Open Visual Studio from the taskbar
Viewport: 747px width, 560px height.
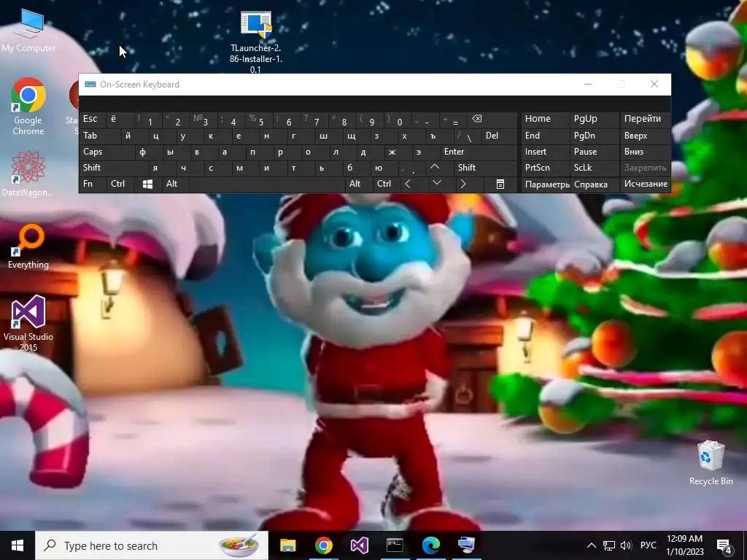pos(359,545)
